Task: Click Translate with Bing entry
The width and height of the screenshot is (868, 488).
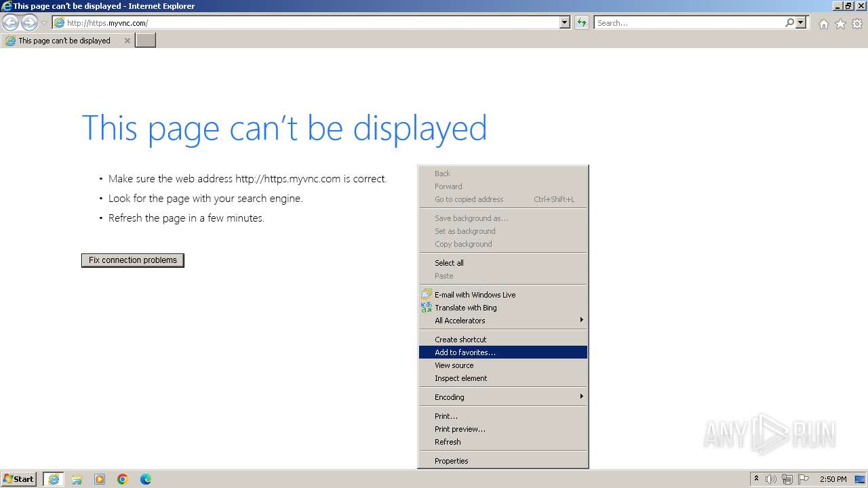Action: pyautogui.click(x=503, y=308)
